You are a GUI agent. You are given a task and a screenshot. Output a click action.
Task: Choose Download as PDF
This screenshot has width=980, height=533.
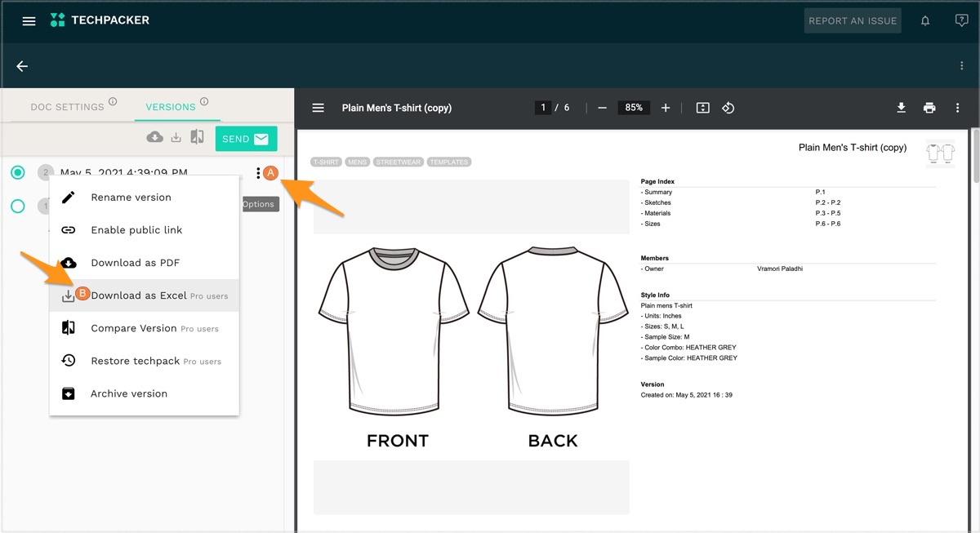pos(145,263)
